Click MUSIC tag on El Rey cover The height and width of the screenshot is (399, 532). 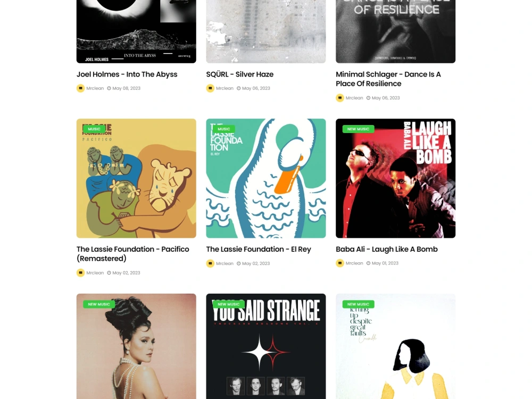tap(223, 129)
